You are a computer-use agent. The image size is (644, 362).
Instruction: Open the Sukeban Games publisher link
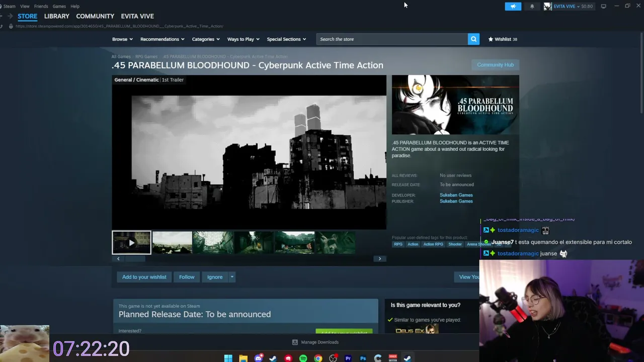pyautogui.click(x=456, y=201)
